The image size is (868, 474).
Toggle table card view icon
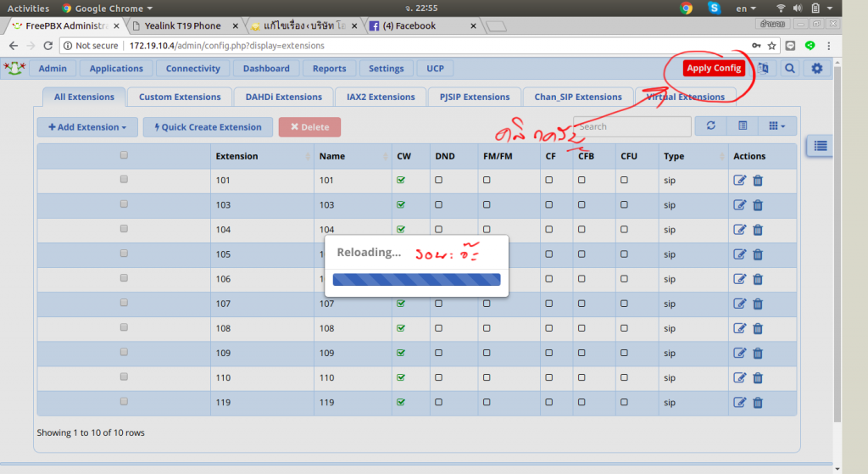(x=743, y=125)
